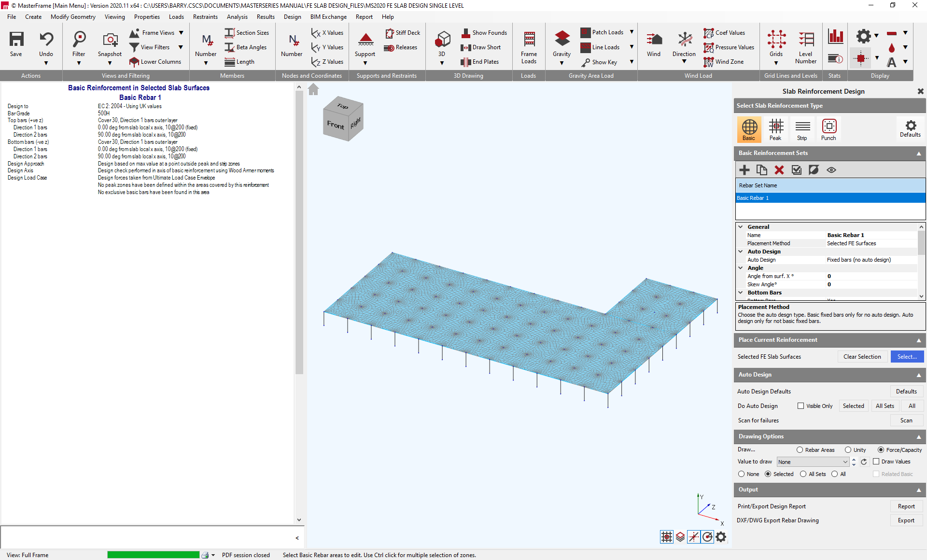Open the Analysis menu
This screenshot has height=560, width=927.
237,17
